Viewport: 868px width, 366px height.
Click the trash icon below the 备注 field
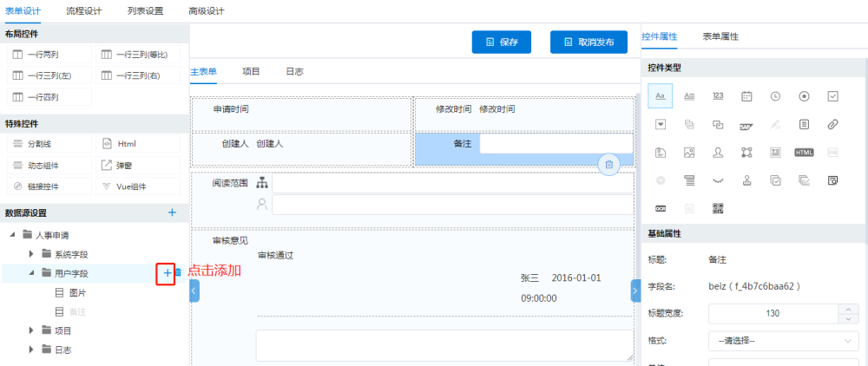(x=609, y=164)
